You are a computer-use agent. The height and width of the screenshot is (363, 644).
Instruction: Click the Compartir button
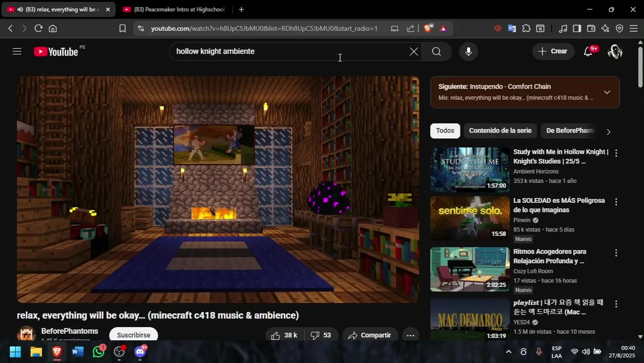pos(370,335)
